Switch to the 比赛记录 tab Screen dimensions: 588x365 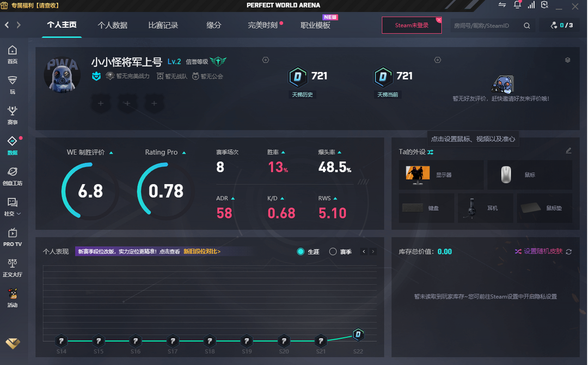pos(163,25)
